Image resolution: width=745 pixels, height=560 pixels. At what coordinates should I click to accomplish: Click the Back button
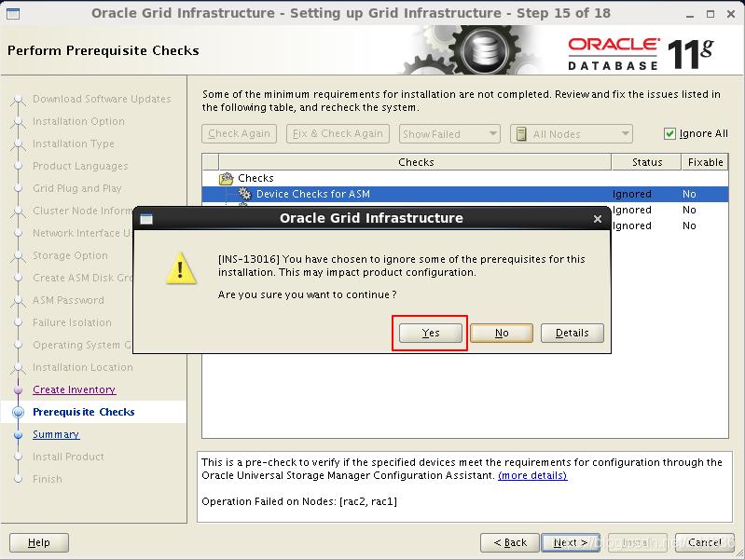click(x=510, y=542)
